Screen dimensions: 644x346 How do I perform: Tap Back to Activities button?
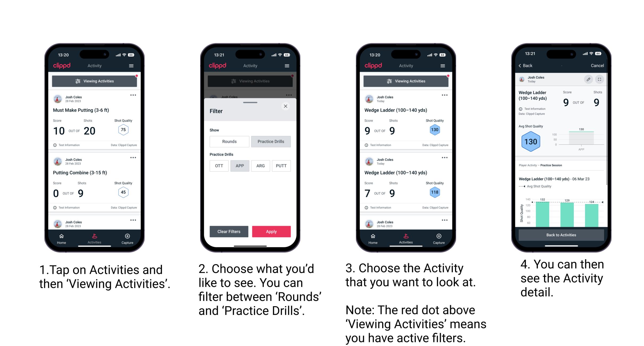[561, 235]
